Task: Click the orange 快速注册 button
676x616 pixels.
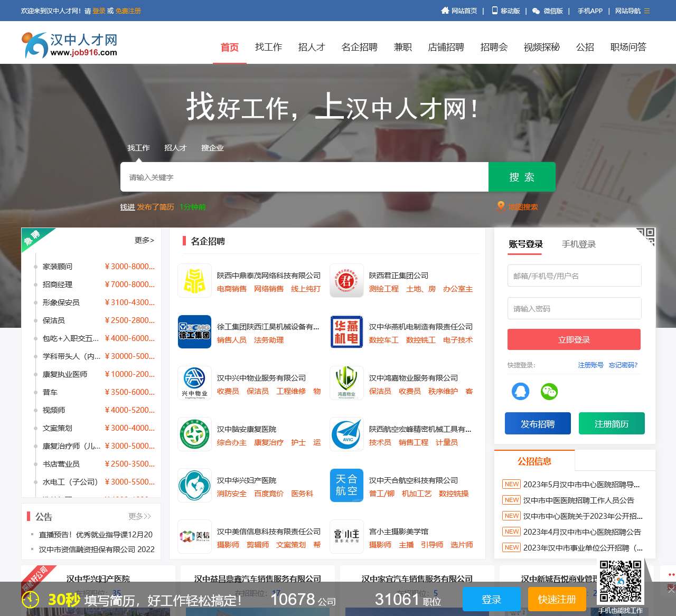Action: point(557,599)
